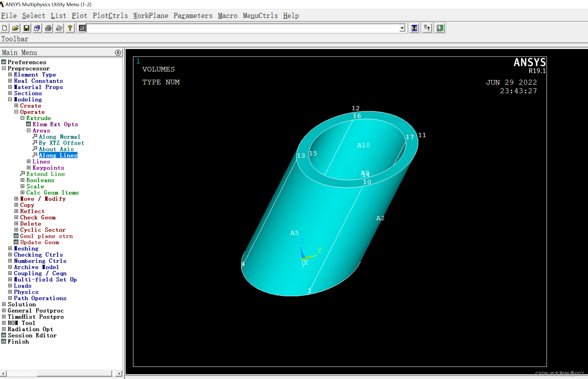Open the WorkPlane menu
This screenshot has width=588, height=379.
[x=150, y=16]
